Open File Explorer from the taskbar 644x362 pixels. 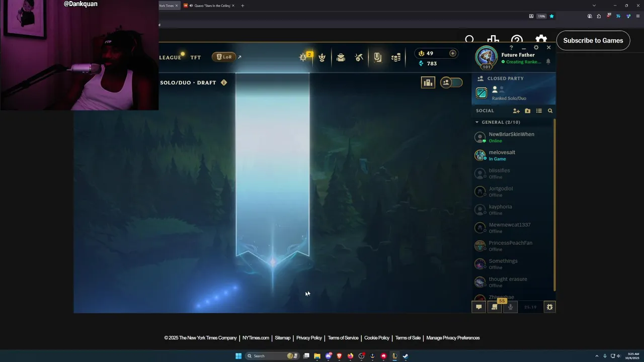click(317, 356)
